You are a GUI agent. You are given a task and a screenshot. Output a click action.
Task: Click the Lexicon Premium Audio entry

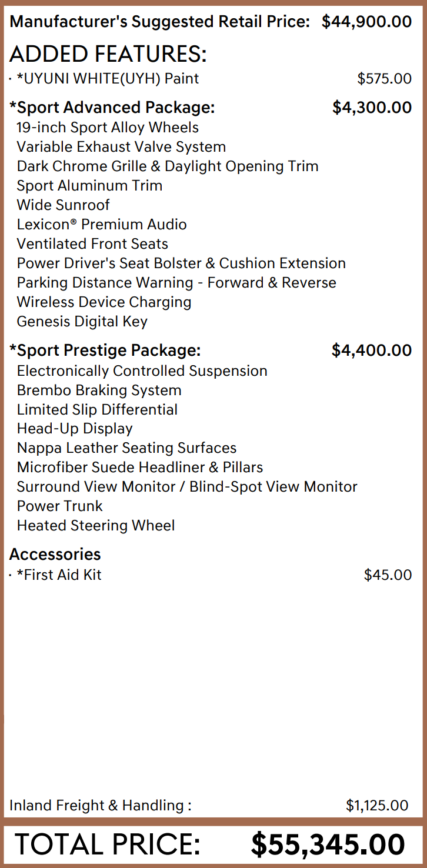tap(102, 225)
